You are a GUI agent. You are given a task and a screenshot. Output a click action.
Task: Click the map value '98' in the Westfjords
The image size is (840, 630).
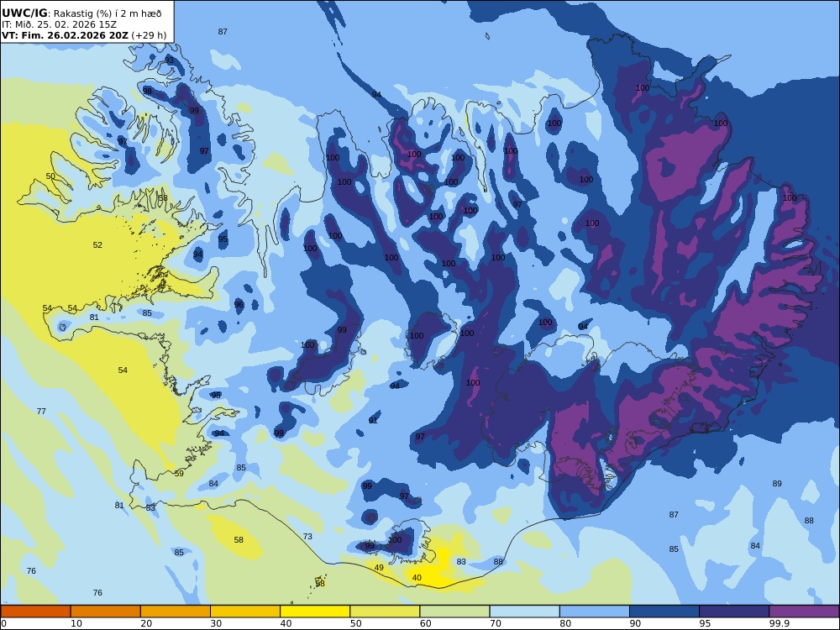[147, 91]
